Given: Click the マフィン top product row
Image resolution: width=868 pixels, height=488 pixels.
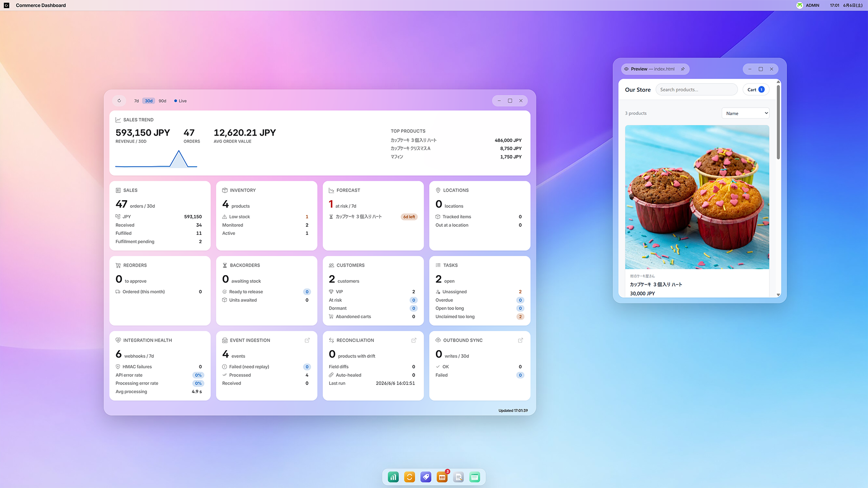Looking at the screenshot, I should (x=456, y=157).
